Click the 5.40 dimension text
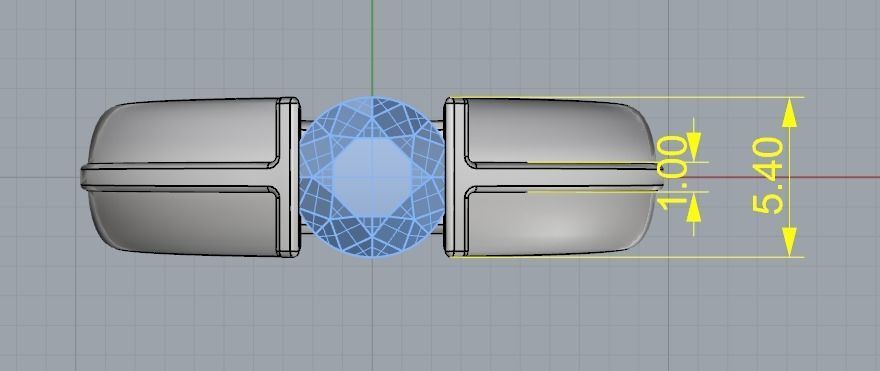Image resolution: width=880 pixels, height=371 pixels. point(768,176)
